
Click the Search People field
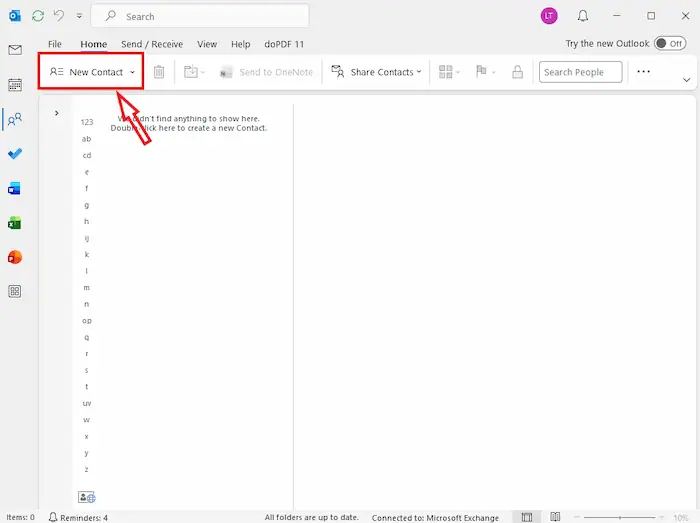click(580, 72)
